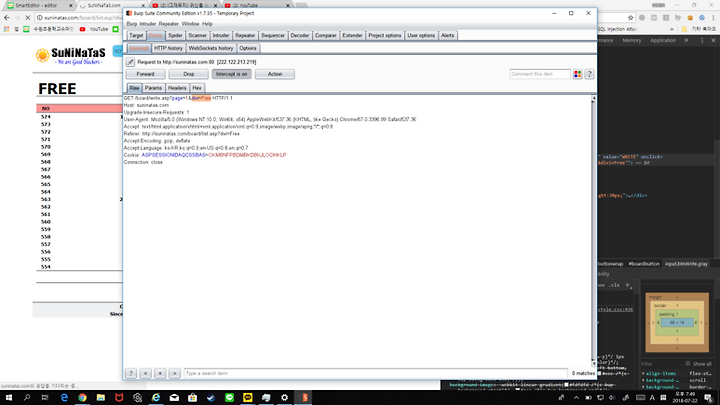Open the Sequencer tab

pos(273,35)
